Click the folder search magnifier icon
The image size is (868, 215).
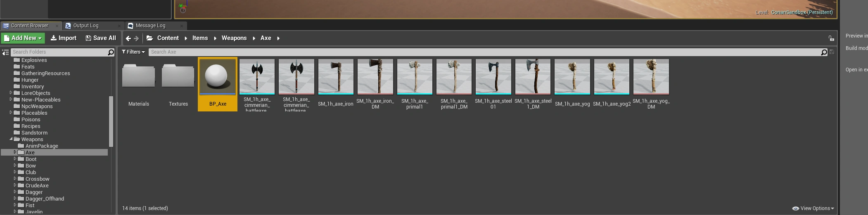pos(111,52)
